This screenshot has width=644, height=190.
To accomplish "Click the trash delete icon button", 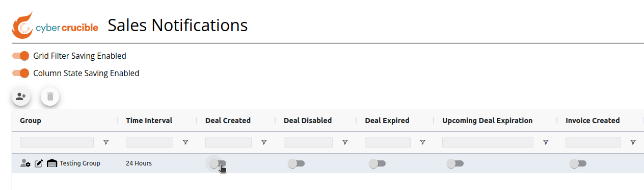I will coord(50,96).
